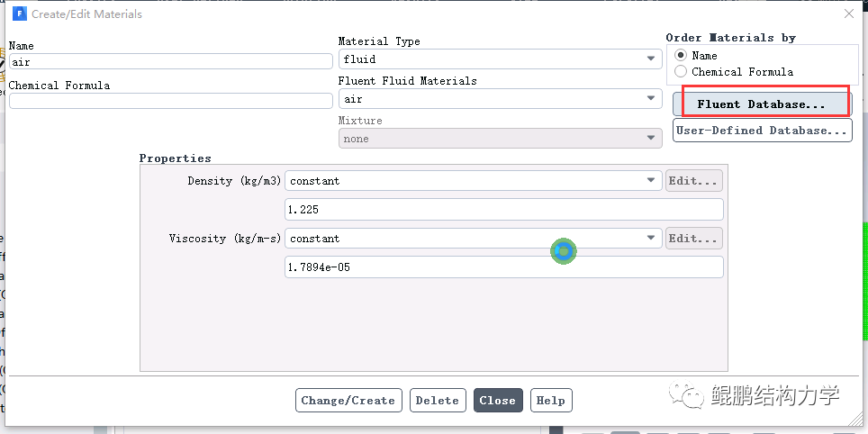This screenshot has height=434, width=868.
Task: Open the Viscosity method dropdown
Action: [x=474, y=239]
